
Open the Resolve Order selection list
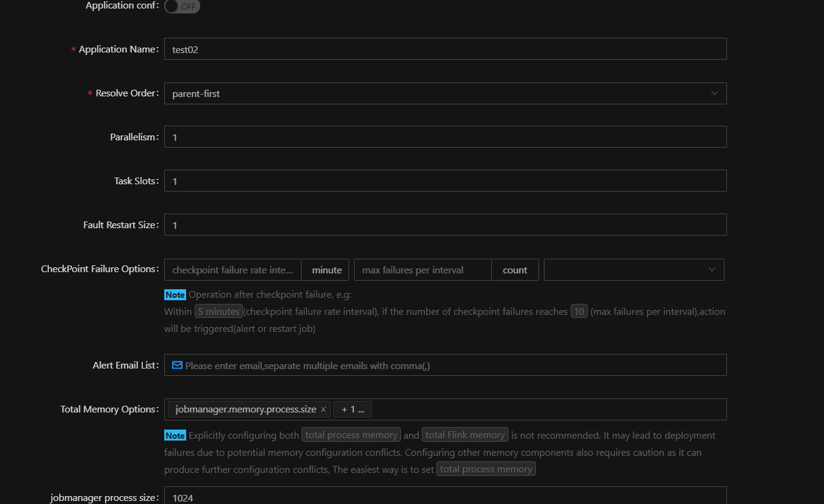point(446,93)
